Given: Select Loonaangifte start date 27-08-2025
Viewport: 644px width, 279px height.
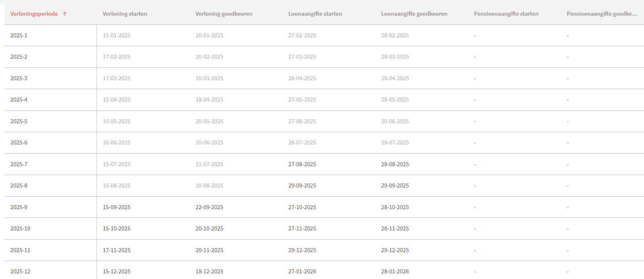Looking at the screenshot, I should (302, 164).
